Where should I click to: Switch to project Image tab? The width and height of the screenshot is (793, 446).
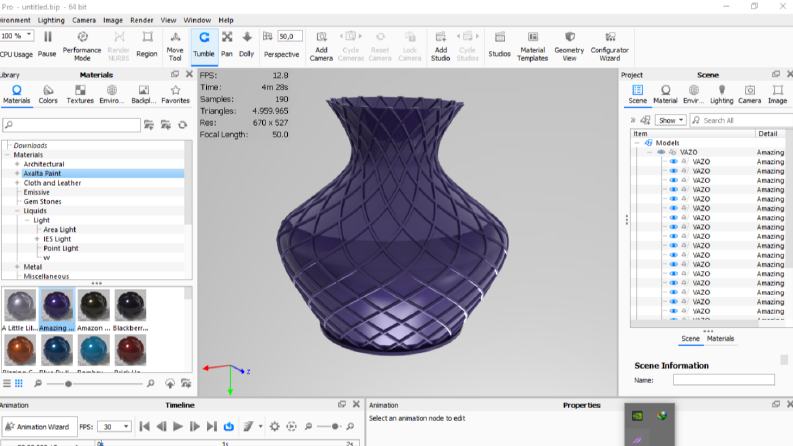click(777, 95)
